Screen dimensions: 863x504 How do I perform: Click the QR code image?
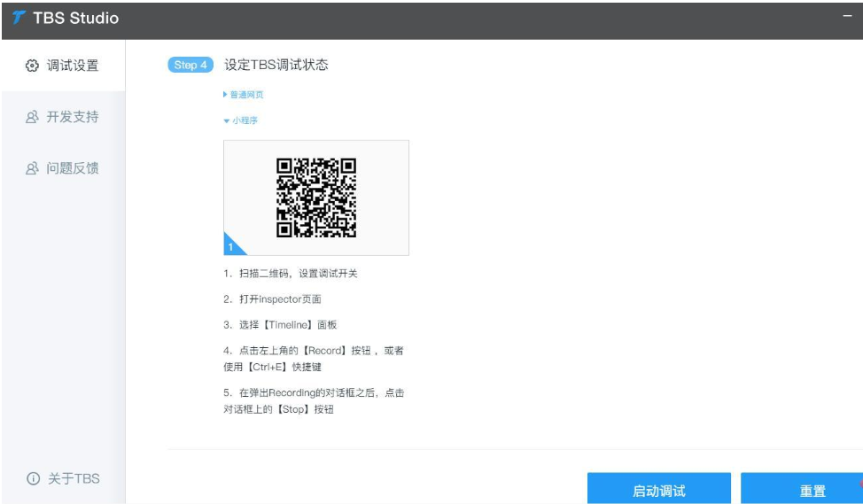(316, 198)
